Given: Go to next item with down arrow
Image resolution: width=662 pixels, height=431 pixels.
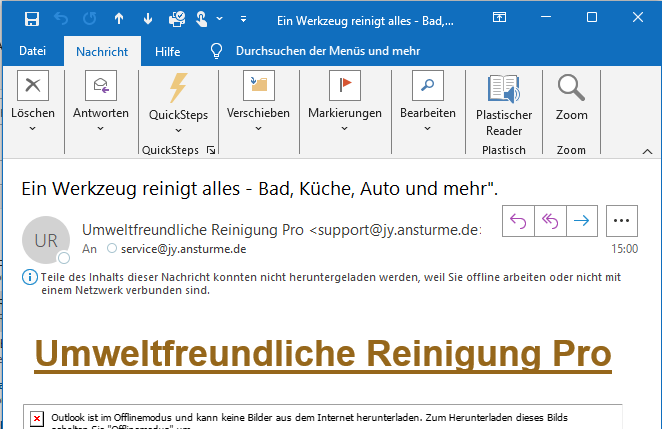Looking at the screenshot, I should click(x=149, y=18).
